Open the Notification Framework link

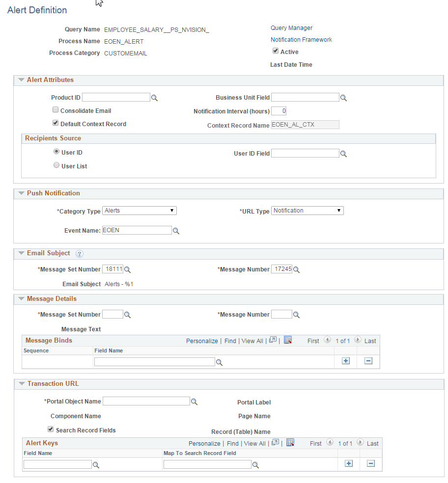click(301, 40)
